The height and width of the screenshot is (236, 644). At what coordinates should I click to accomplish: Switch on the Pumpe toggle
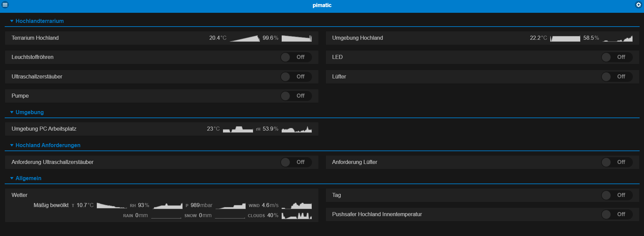296,96
